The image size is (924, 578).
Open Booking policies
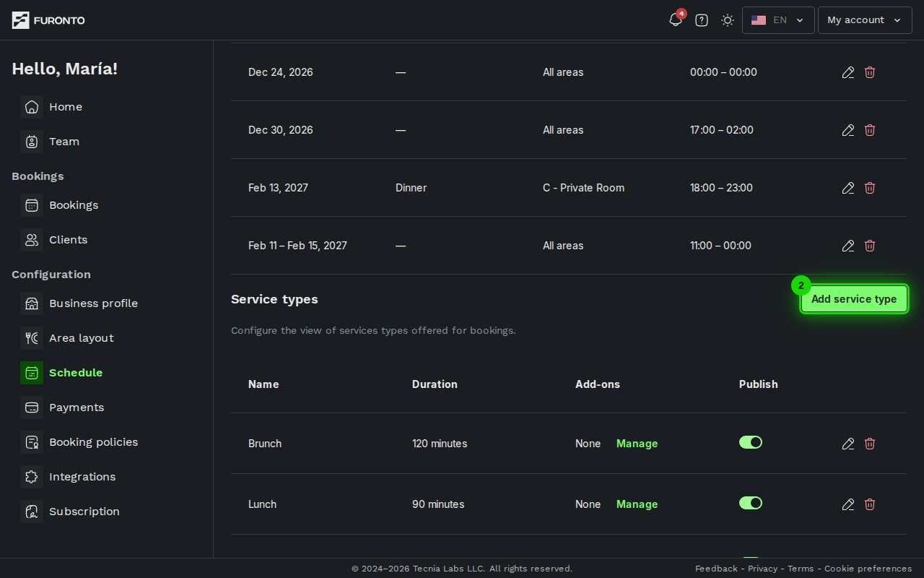[93, 442]
